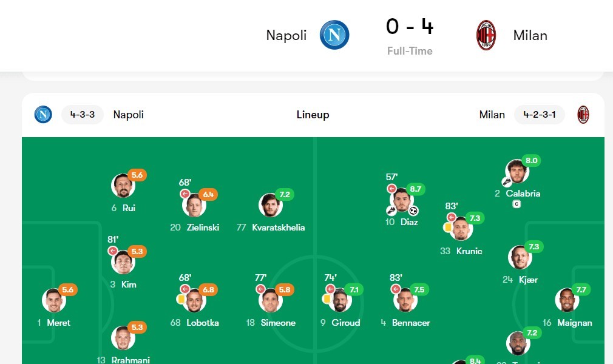The width and height of the screenshot is (613, 364).
Task: Click Rui's 5.6 rating badge
Action: (x=137, y=175)
